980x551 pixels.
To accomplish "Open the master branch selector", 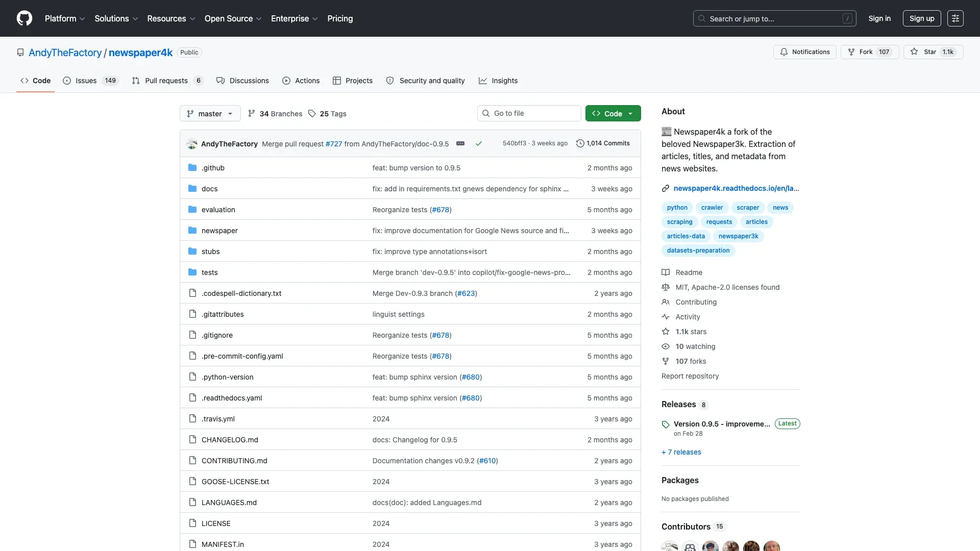I will click(x=210, y=113).
